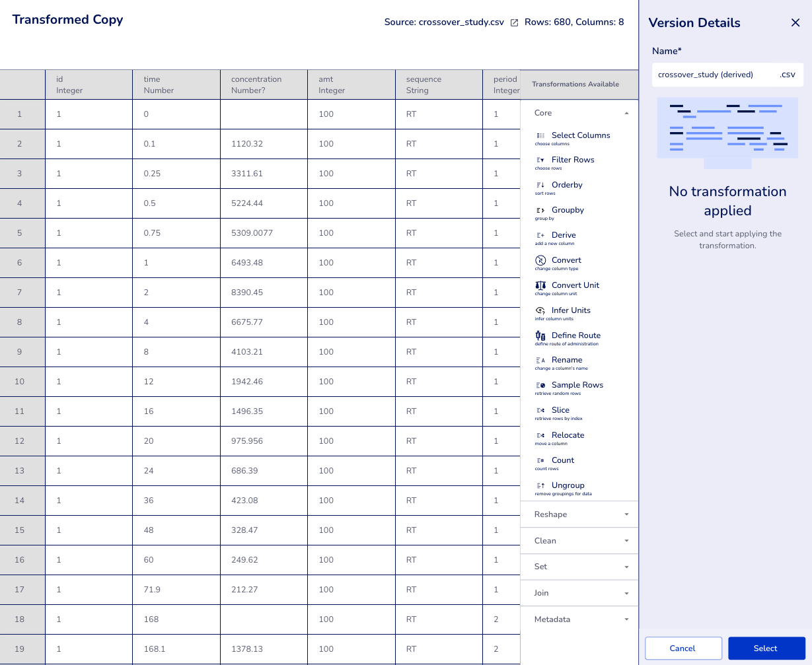Click the Orderby sort icon
812x665 pixels.
[x=540, y=185]
